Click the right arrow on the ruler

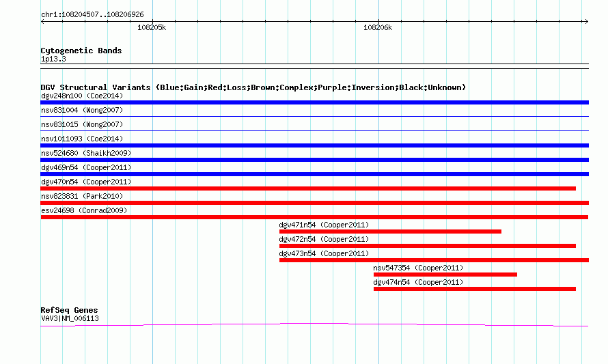pyautogui.click(x=586, y=21)
